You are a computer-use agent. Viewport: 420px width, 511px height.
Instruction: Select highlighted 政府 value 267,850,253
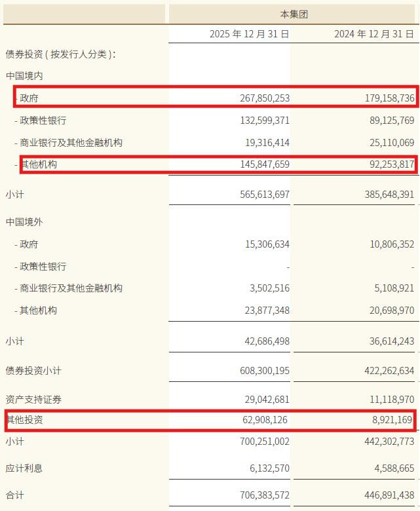tap(265, 98)
